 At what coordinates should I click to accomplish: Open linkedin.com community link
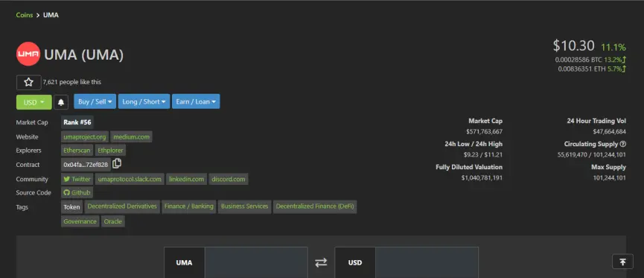pos(186,179)
